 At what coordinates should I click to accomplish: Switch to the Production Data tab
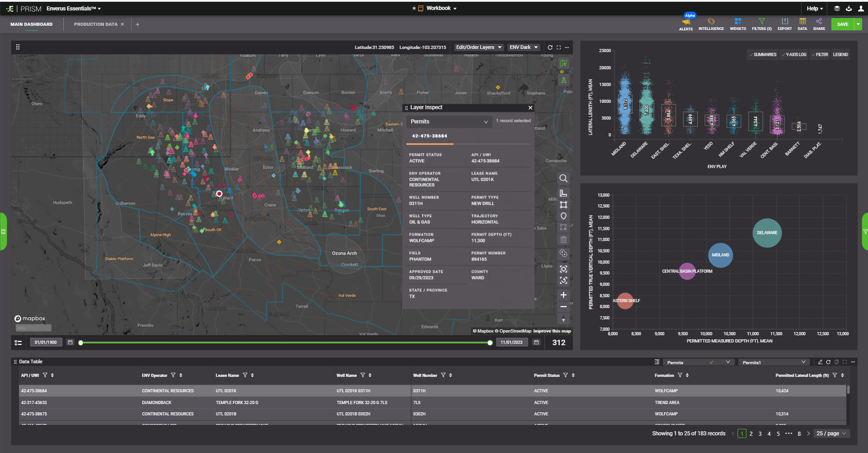pos(95,24)
